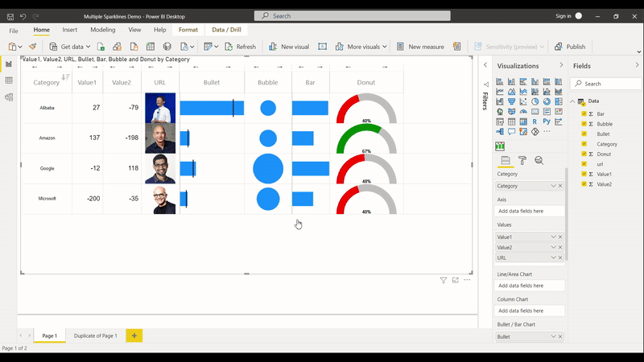The image size is (644, 362).
Task: Click the text box icon in ribbon
Action: pos(323,47)
